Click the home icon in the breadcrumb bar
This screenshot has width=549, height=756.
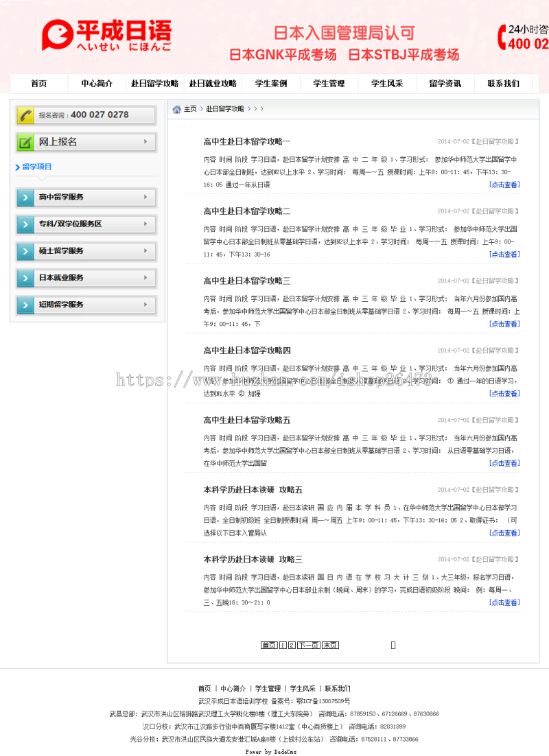(x=177, y=109)
